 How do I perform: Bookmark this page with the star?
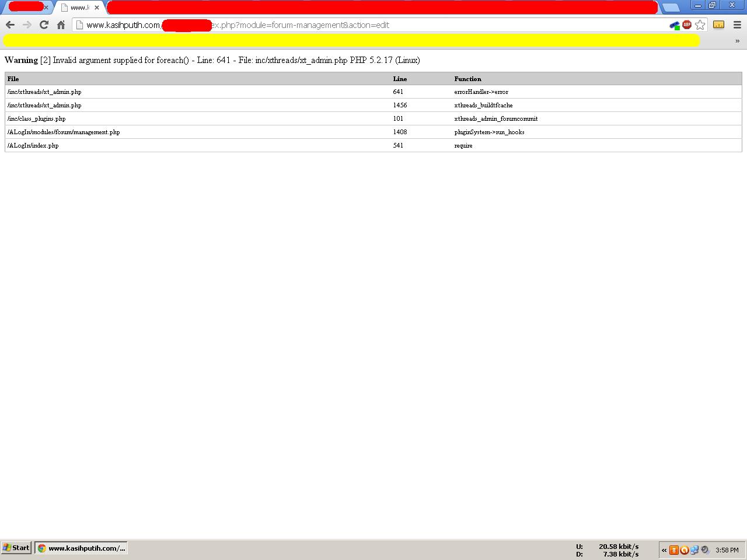point(700,25)
